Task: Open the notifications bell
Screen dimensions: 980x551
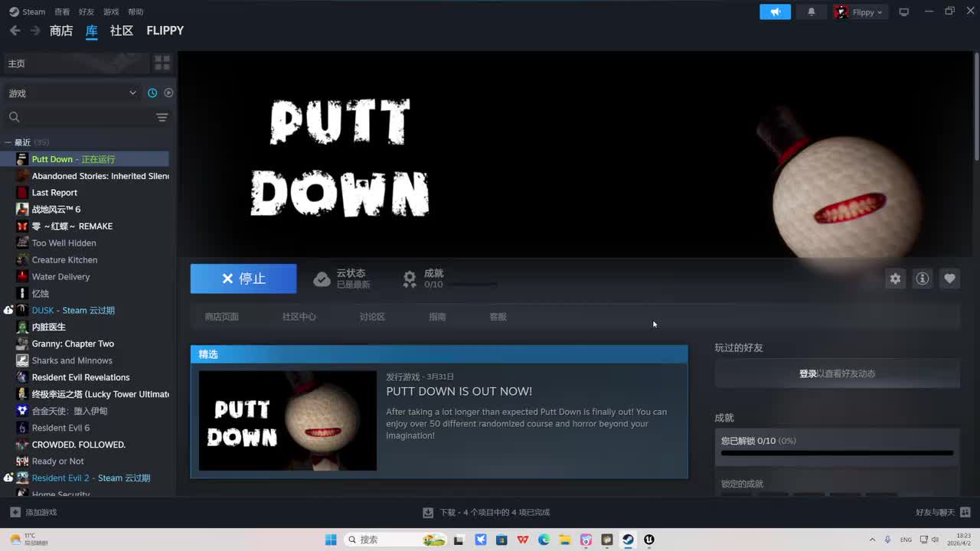Action: click(812, 11)
